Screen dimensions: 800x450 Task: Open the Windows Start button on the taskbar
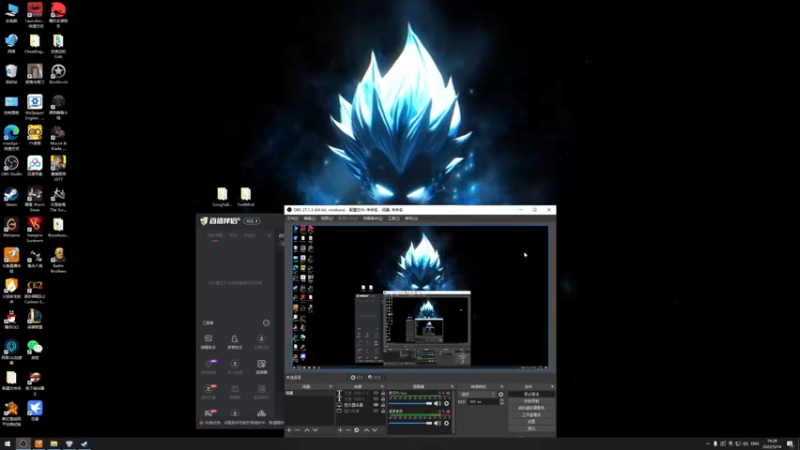7,444
